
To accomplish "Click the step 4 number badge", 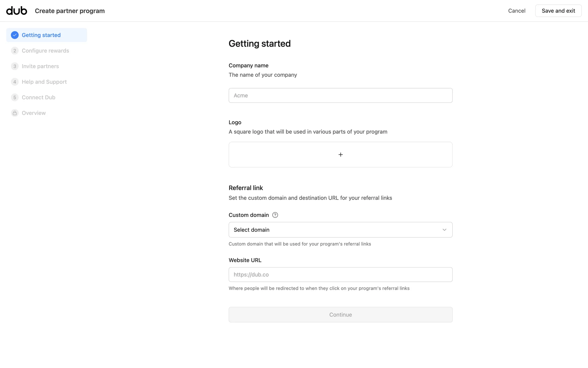I will coord(15,82).
